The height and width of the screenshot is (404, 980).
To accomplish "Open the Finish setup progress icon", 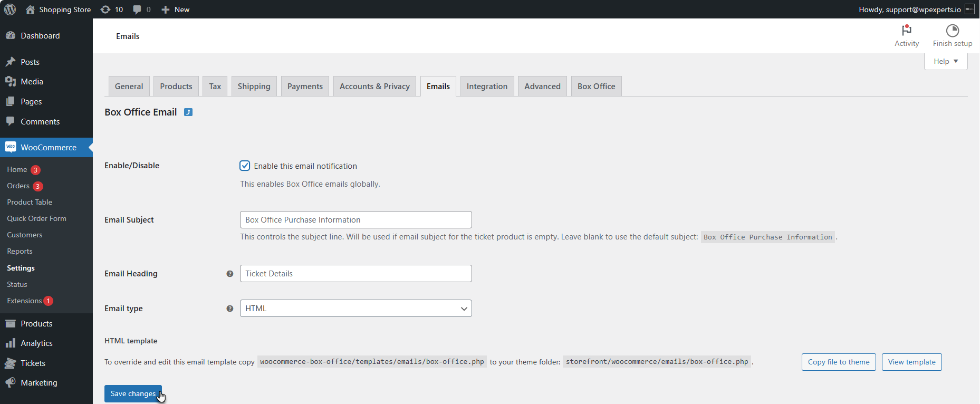I will (x=953, y=30).
